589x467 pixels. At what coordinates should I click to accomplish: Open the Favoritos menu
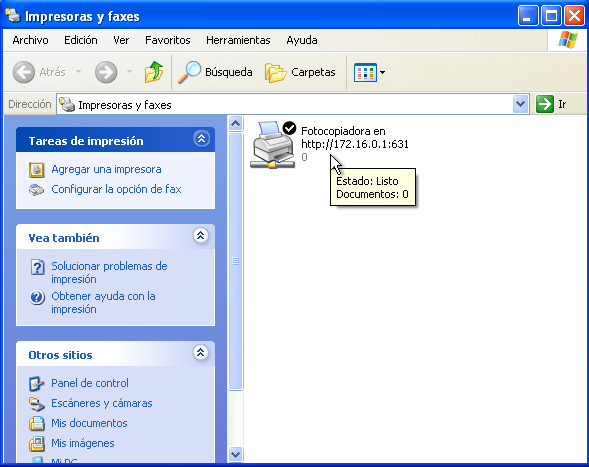(168, 40)
